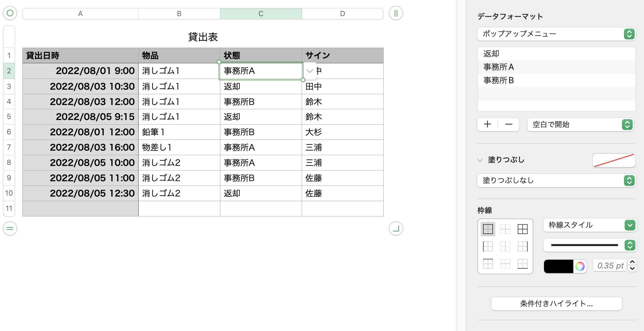Open the data format dropdown

(x=556, y=34)
